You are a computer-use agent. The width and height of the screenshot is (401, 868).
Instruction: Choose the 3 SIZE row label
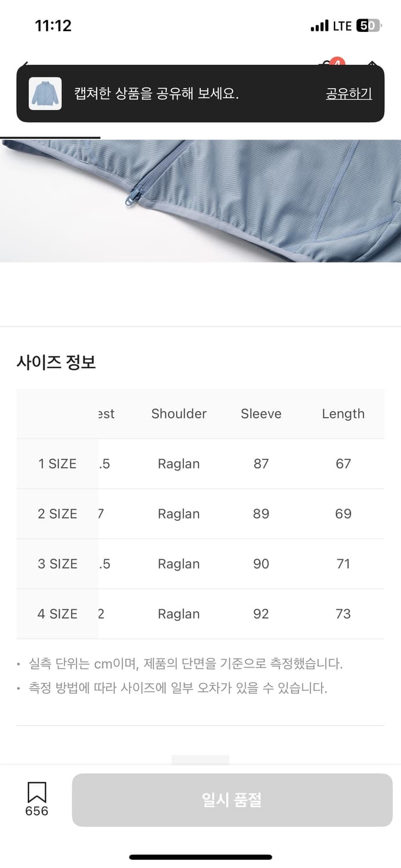tap(57, 564)
